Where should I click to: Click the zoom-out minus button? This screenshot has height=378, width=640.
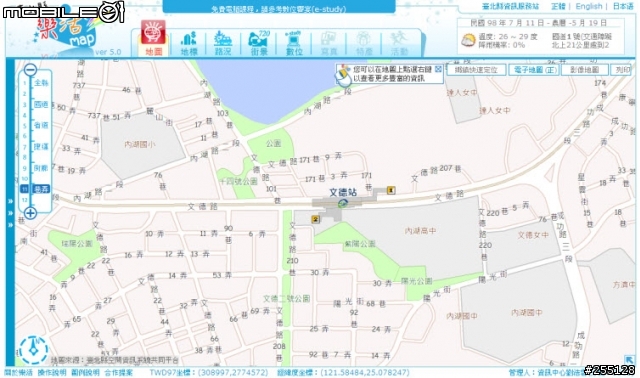pos(30,70)
